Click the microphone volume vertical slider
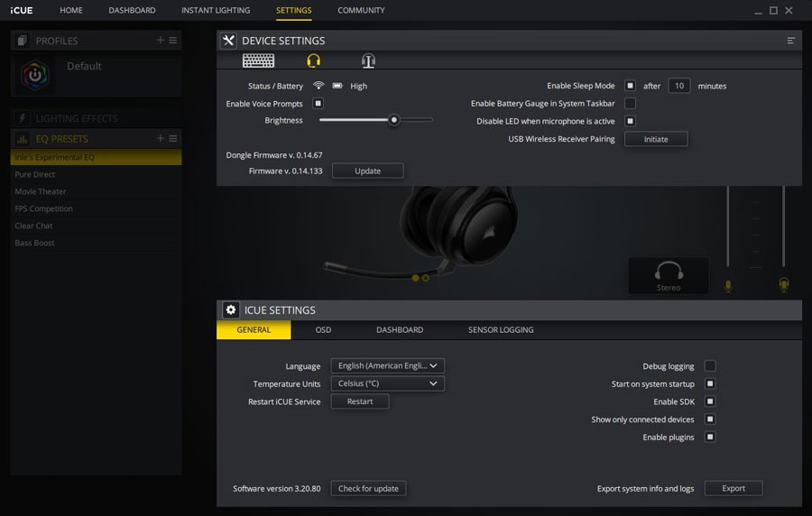This screenshot has width=812, height=516. [728, 226]
